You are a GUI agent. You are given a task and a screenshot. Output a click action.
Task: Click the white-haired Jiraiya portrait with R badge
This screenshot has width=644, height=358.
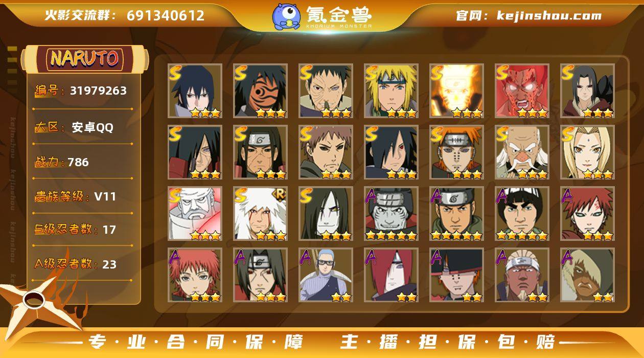261,214
